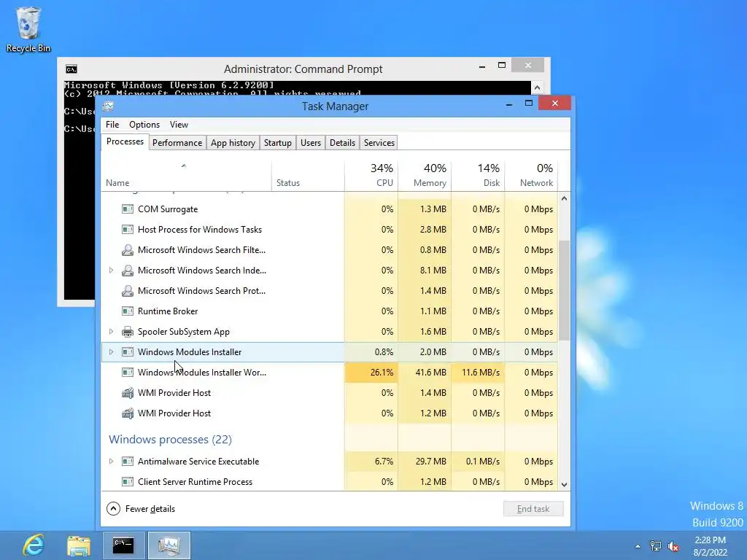This screenshot has width=747, height=560.
Task: Click the second WMI Provider Host icon
Action: tap(127, 413)
